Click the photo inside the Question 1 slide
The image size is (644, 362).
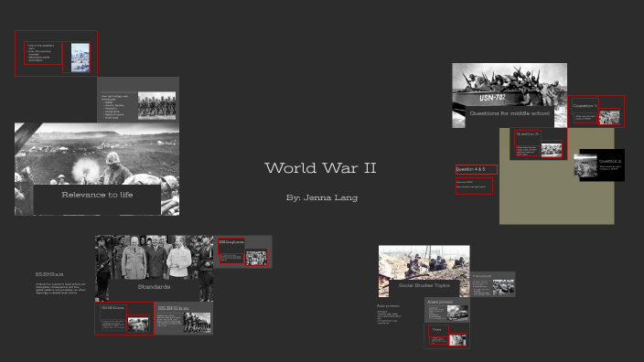click(x=609, y=117)
